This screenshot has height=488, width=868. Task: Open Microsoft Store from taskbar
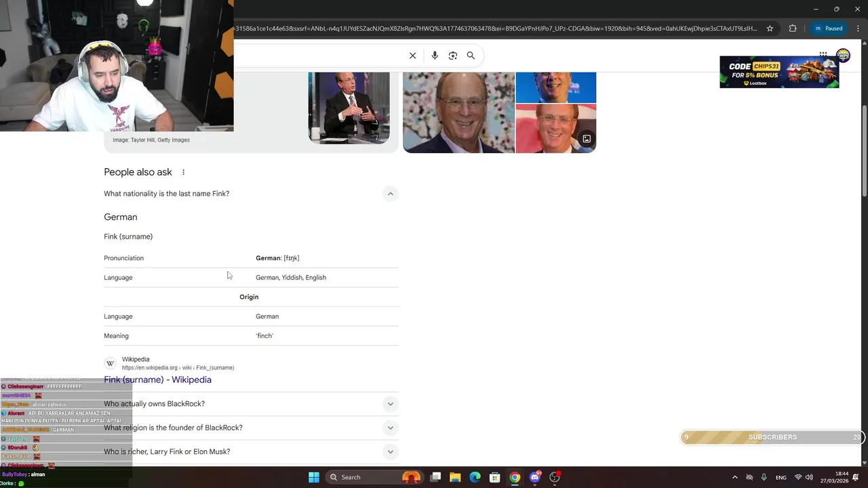point(495,477)
